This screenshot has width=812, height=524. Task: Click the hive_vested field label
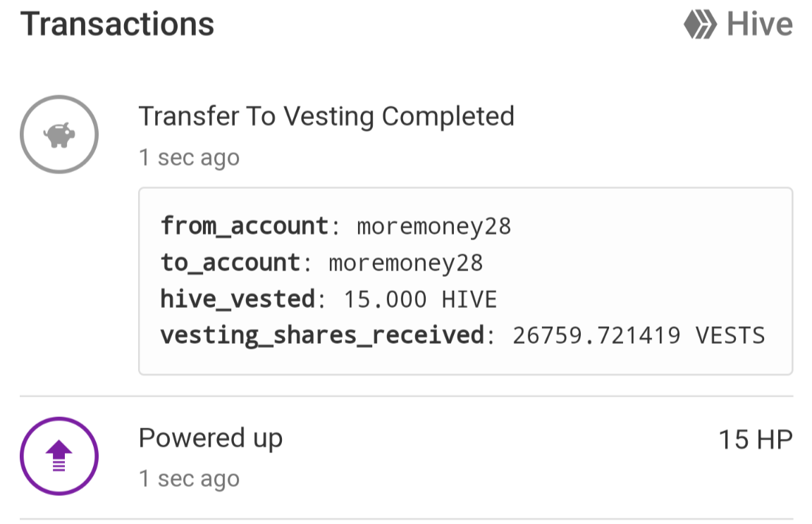click(238, 299)
